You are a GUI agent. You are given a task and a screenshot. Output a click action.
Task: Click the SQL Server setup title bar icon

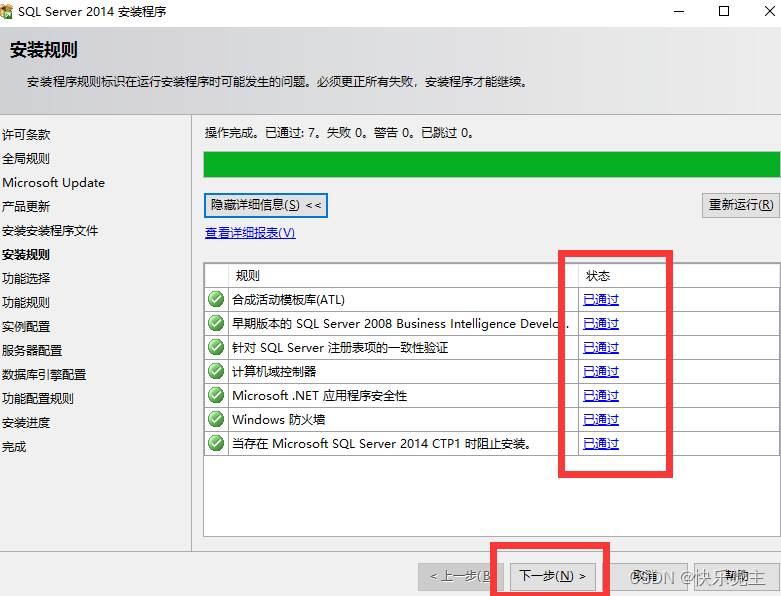[6, 11]
